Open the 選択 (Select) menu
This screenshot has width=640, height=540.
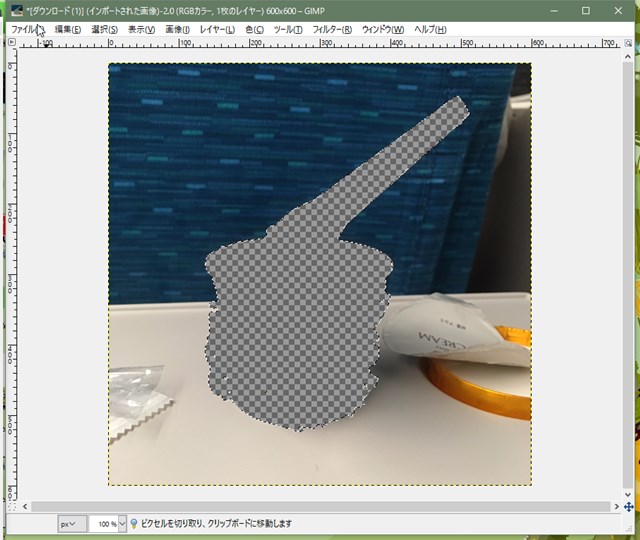pyautogui.click(x=104, y=30)
